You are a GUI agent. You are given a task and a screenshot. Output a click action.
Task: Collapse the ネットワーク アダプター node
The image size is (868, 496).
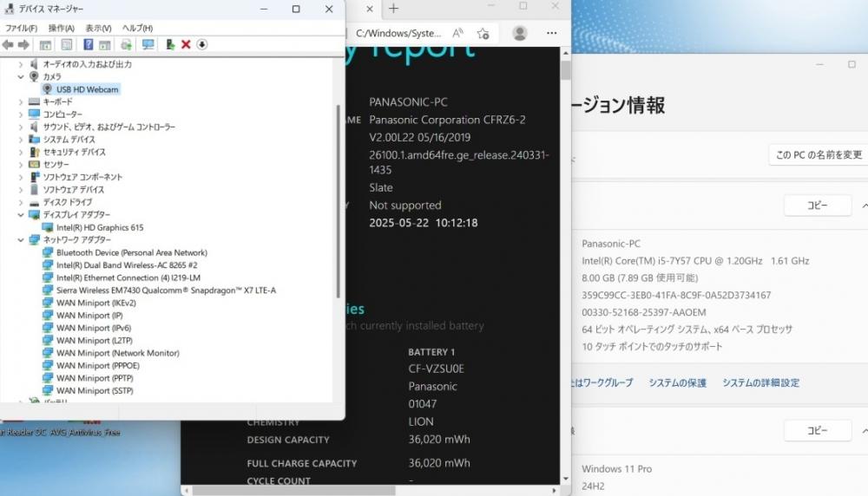pyautogui.click(x=21, y=240)
